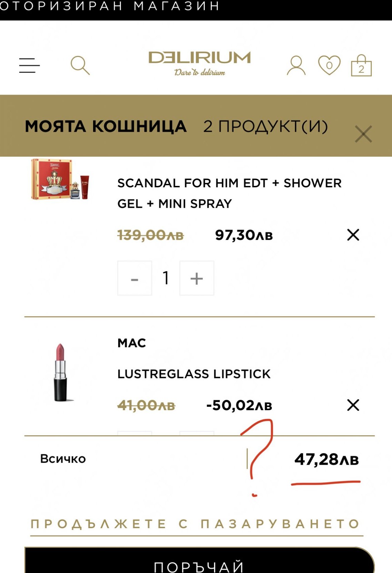Click the Delirium logo to go home

click(199, 63)
